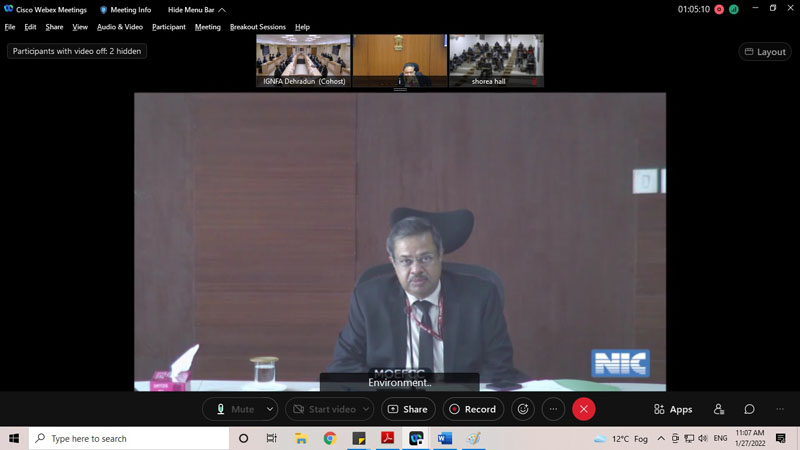Toggle the Start video button
Viewport: 800px width, 450px height.
pos(322,409)
